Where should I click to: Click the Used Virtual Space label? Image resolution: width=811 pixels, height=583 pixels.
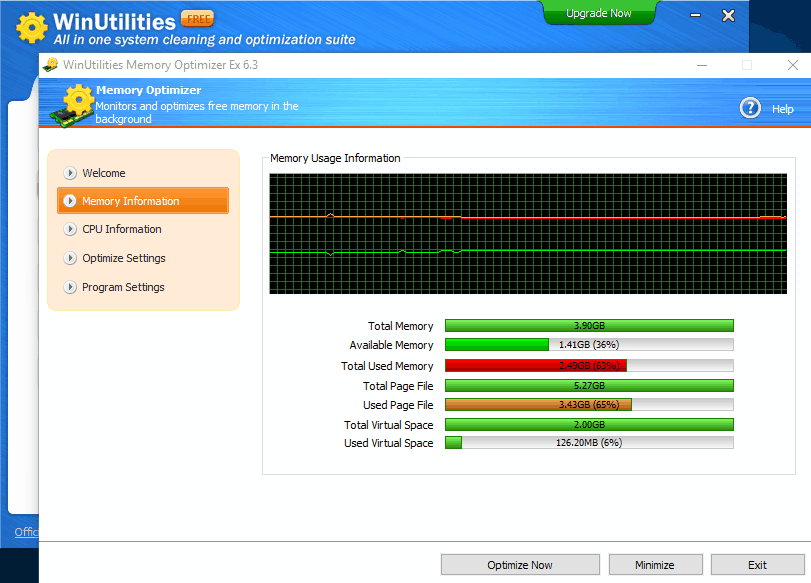[x=388, y=443]
